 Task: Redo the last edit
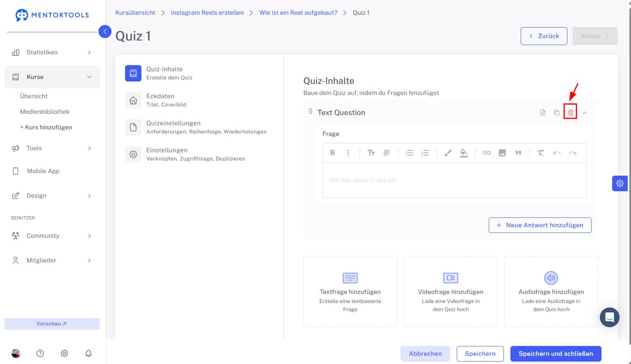point(572,153)
